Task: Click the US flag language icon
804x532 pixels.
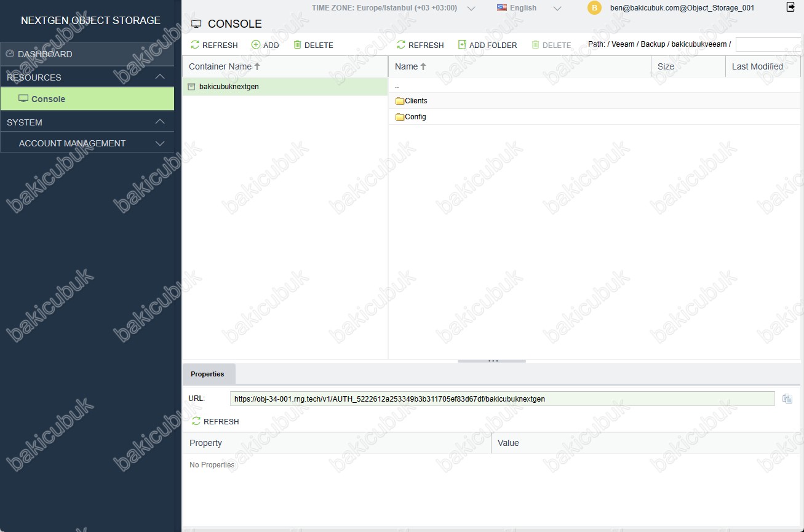Action: tap(502, 8)
